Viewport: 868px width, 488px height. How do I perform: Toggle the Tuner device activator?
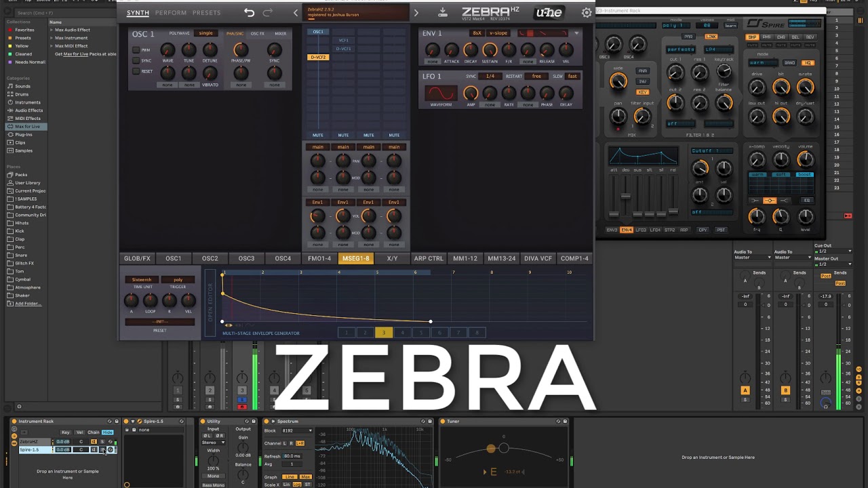pyautogui.click(x=443, y=422)
